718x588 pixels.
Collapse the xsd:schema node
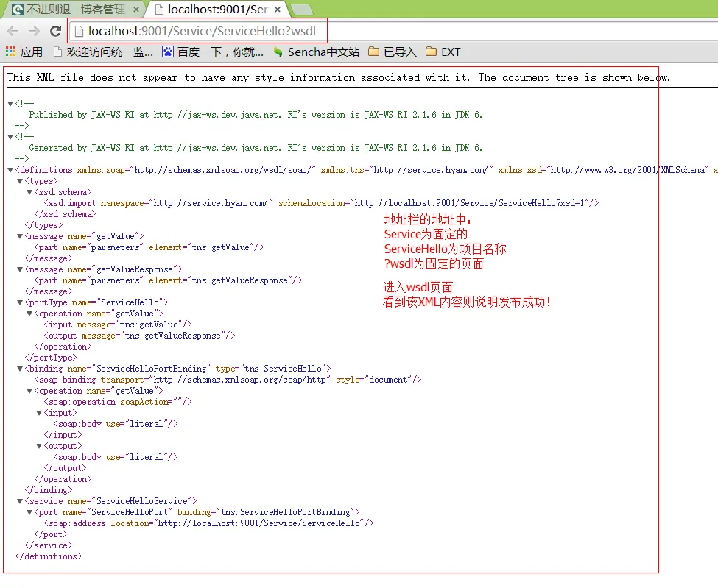(x=29, y=192)
